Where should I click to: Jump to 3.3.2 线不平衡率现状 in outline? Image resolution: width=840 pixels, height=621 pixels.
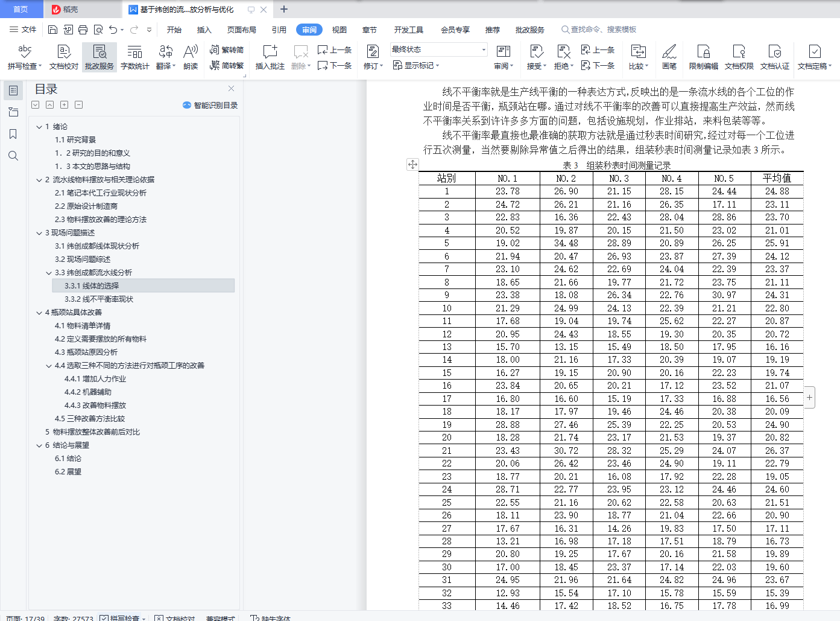(99, 299)
